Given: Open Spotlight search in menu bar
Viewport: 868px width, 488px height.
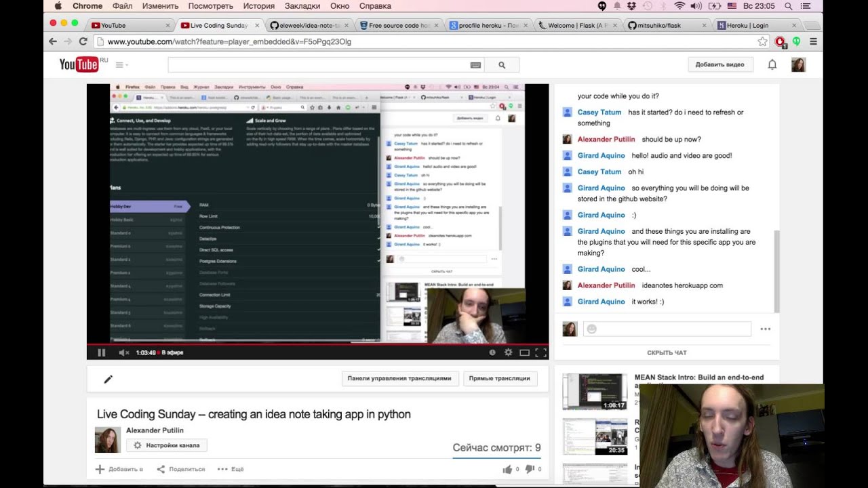Looking at the screenshot, I should click(x=788, y=6).
